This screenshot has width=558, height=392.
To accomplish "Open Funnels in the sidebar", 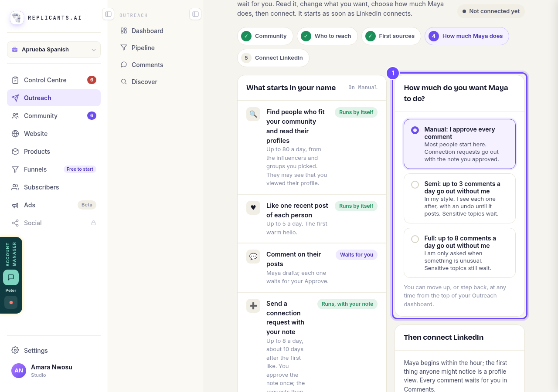I will [54, 169].
